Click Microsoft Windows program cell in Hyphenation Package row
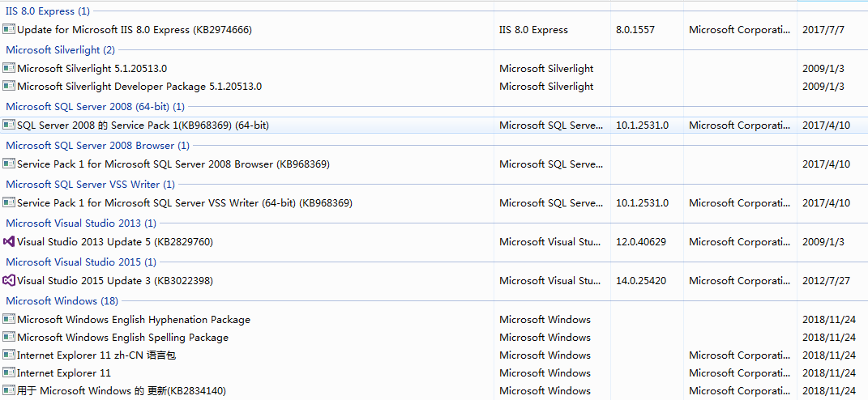 click(x=545, y=320)
